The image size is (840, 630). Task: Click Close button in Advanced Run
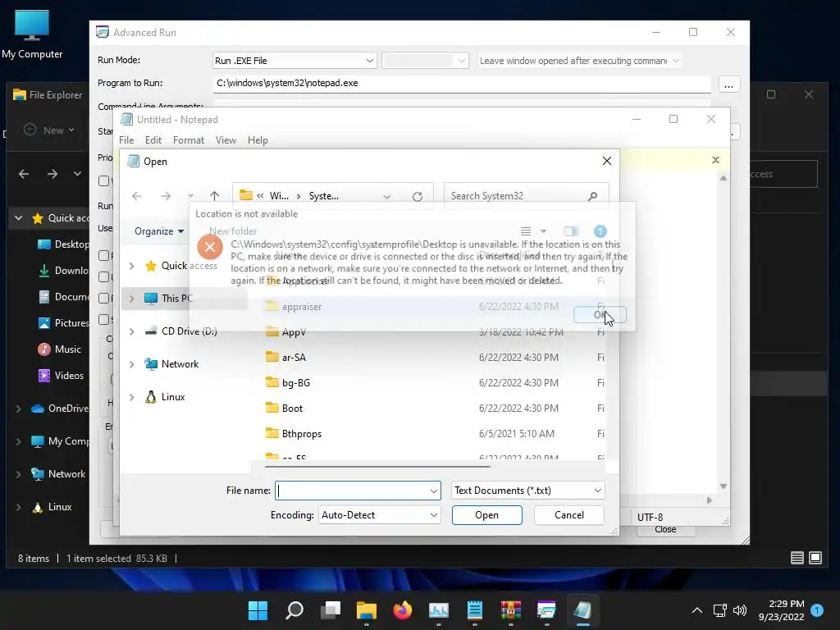(665, 530)
